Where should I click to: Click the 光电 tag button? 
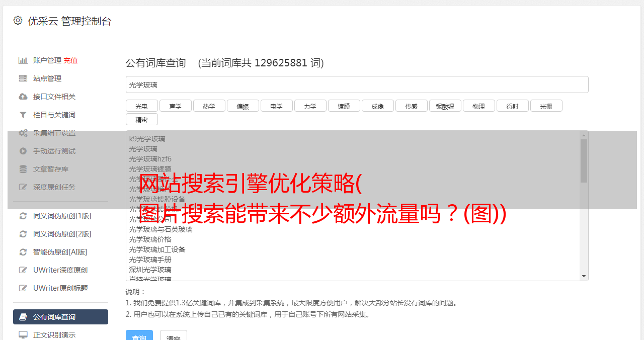tap(141, 106)
